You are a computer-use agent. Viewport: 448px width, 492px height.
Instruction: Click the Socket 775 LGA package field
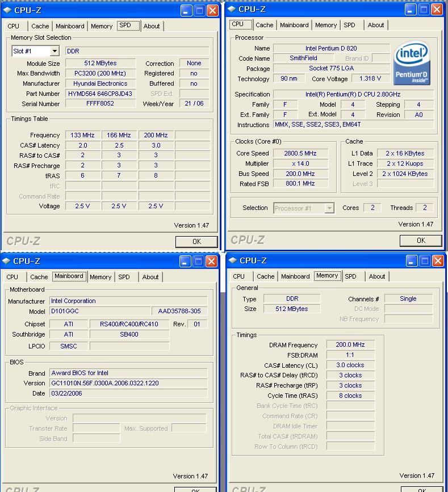pos(331,68)
